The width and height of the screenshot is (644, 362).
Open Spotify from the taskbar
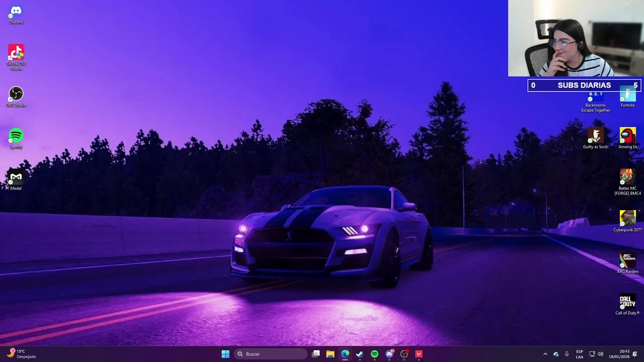(x=374, y=354)
